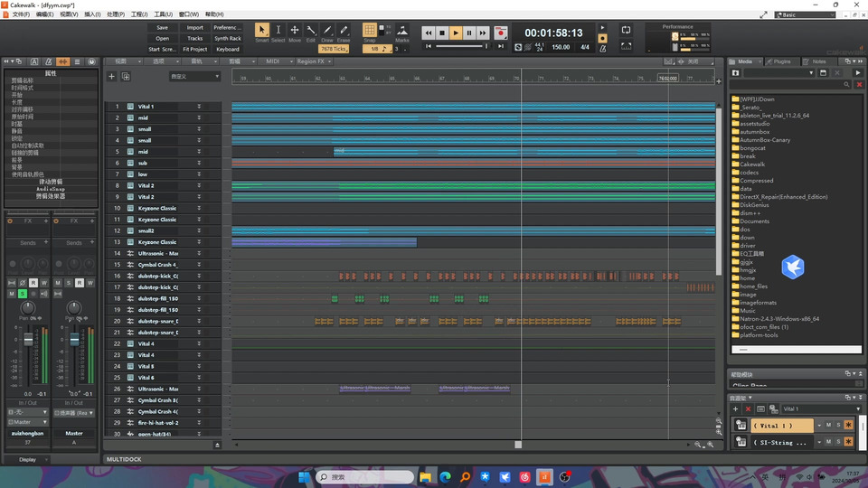Stop playback with the Stop button
Screen dimensions: 868x488
(x=442, y=33)
